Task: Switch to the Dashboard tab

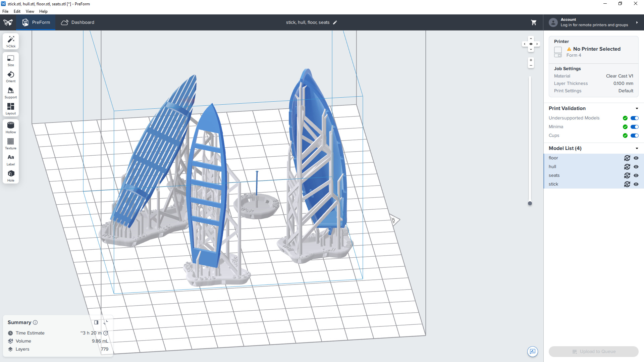Action: tap(77, 22)
